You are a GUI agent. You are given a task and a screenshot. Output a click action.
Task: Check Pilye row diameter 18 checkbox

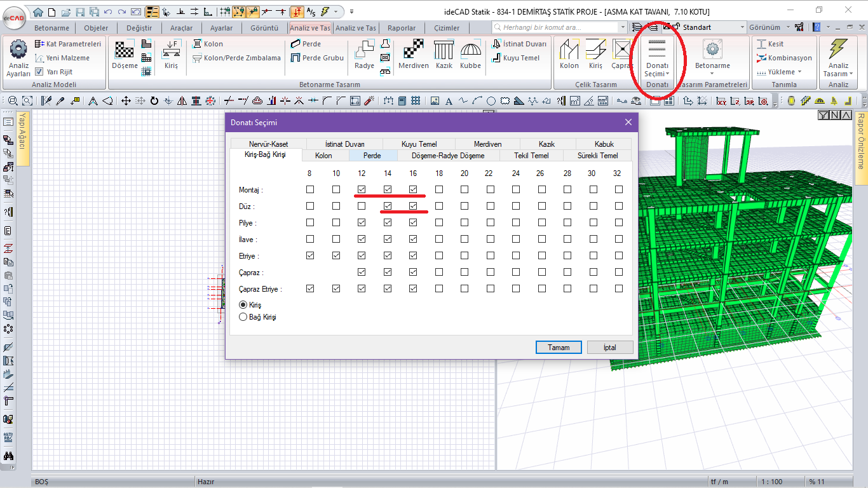tap(439, 222)
